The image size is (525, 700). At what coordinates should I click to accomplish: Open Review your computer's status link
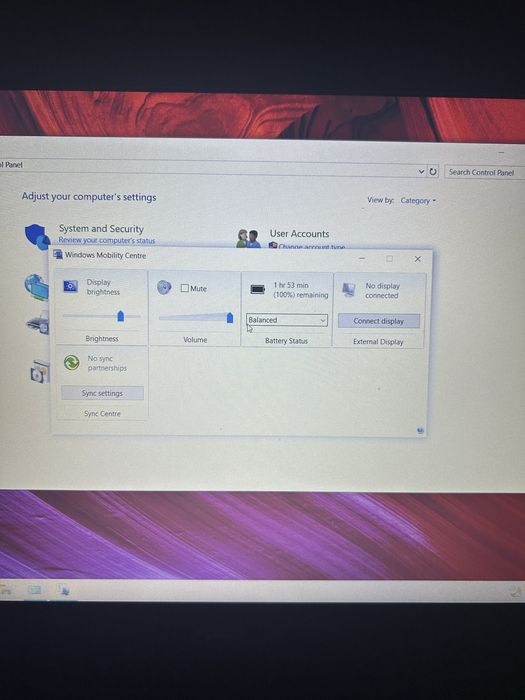coord(107,240)
